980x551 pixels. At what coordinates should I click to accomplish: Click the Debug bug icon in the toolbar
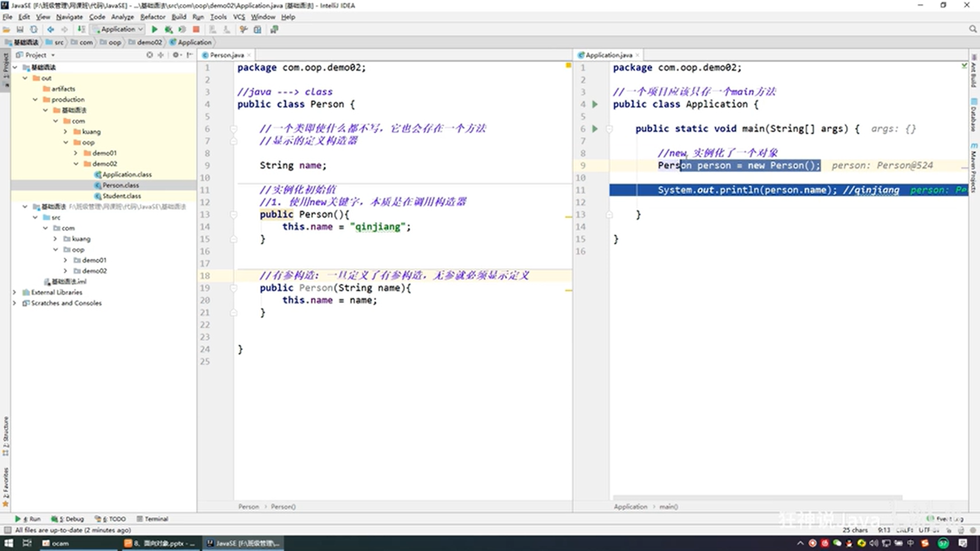pos(168,30)
